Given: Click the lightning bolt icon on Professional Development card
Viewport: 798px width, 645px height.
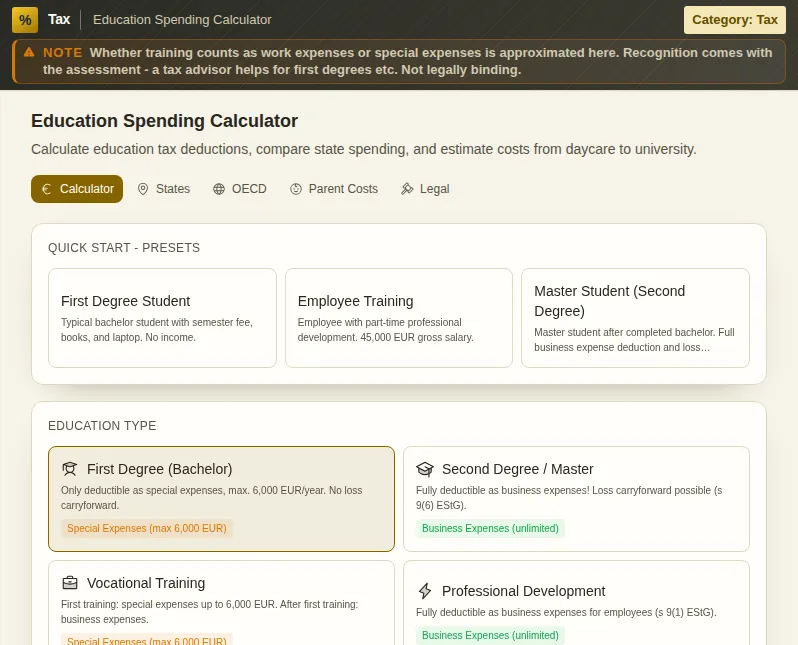Looking at the screenshot, I should [x=425, y=591].
